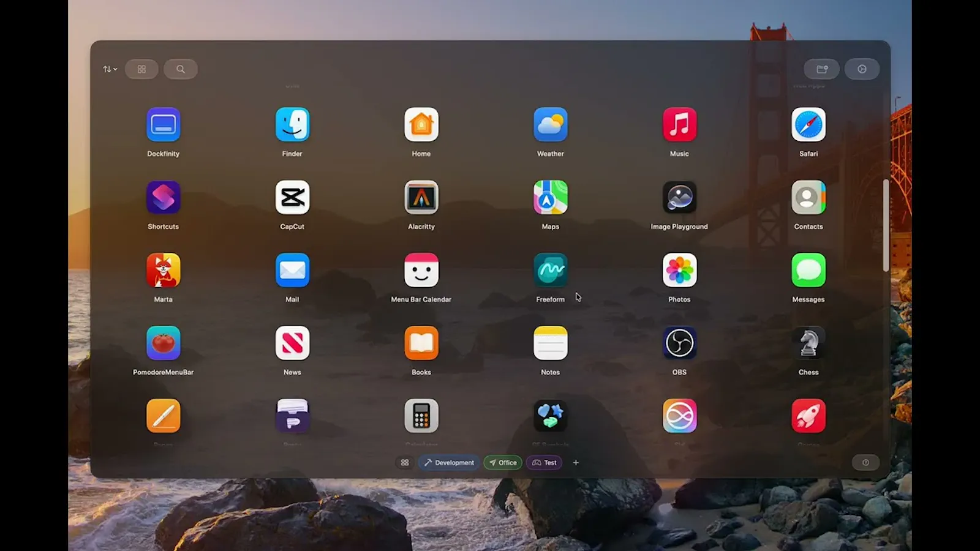Open the Notes app
Image resolution: width=980 pixels, height=551 pixels.
point(551,343)
